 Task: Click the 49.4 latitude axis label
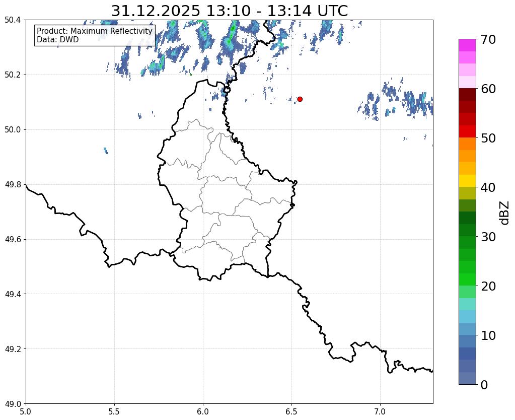pyautogui.click(x=13, y=294)
